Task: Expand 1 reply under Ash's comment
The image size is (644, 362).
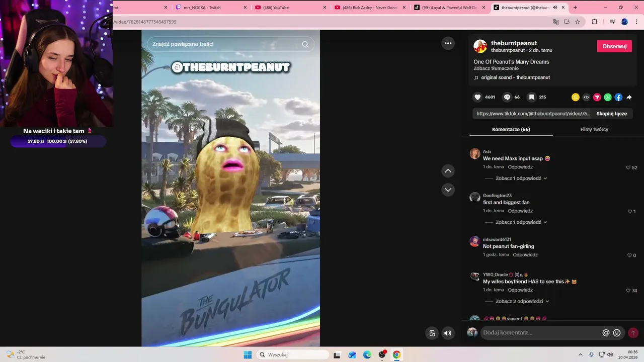Action: pos(521,178)
